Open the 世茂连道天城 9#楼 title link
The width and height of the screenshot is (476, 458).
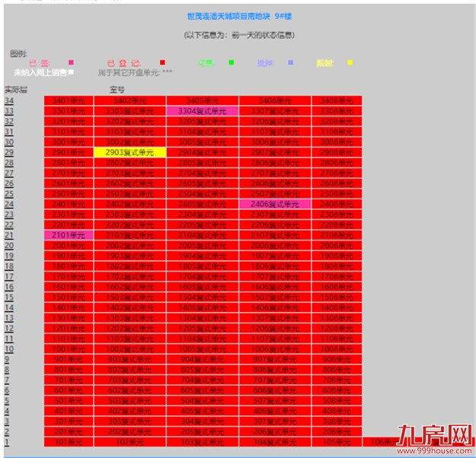click(240, 16)
